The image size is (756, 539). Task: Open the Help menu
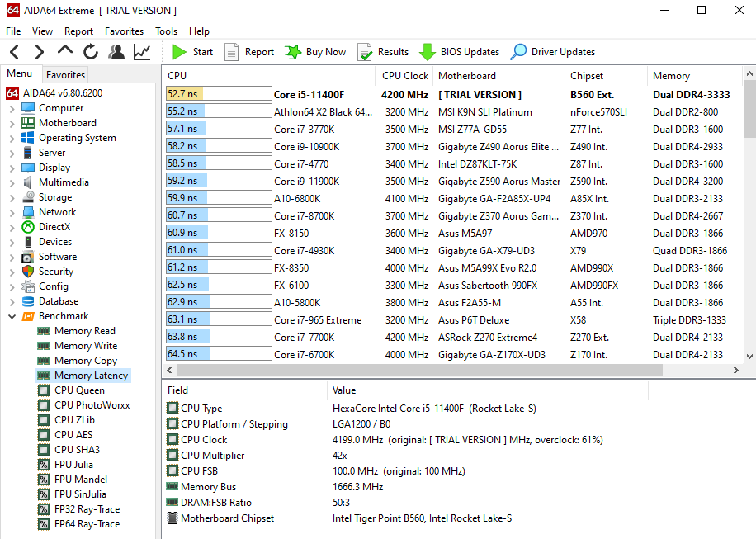(x=199, y=31)
